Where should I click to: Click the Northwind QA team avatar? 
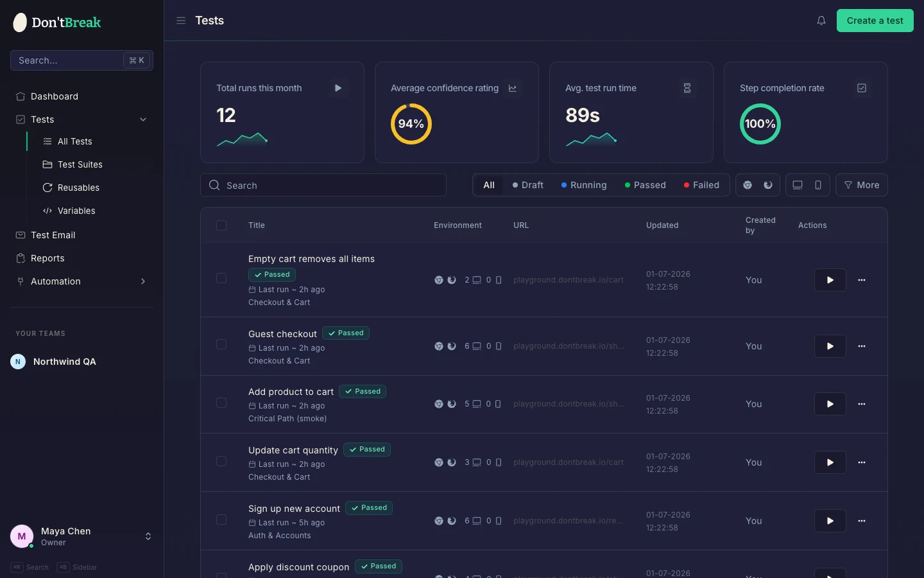pos(18,362)
